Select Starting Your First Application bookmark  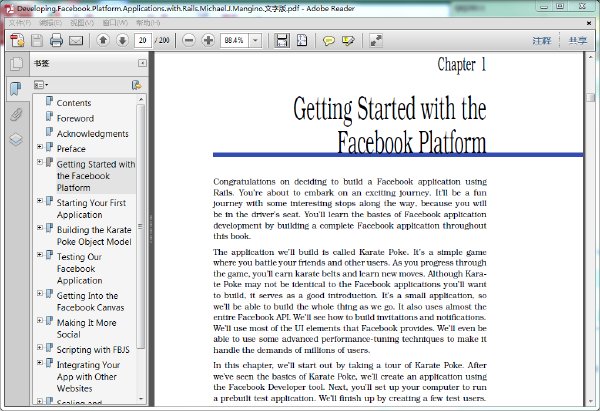91,209
